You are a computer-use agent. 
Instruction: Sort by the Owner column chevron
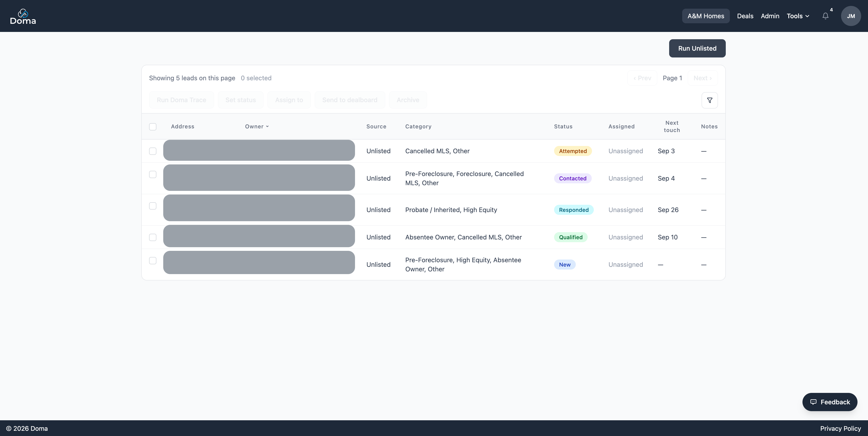(267, 126)
